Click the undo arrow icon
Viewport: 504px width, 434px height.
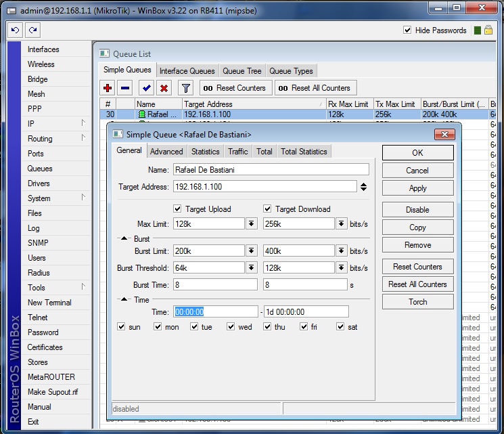[x=15, y=30]
